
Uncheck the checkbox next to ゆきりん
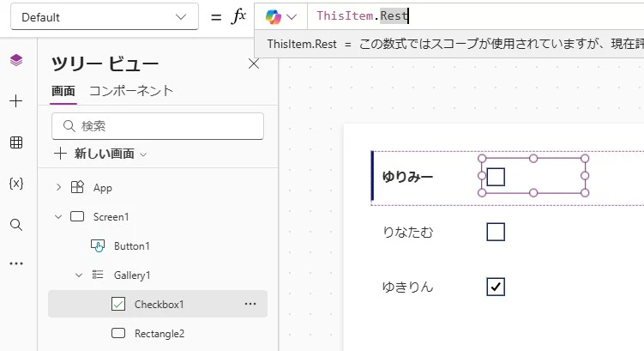(x=496, y=287)
